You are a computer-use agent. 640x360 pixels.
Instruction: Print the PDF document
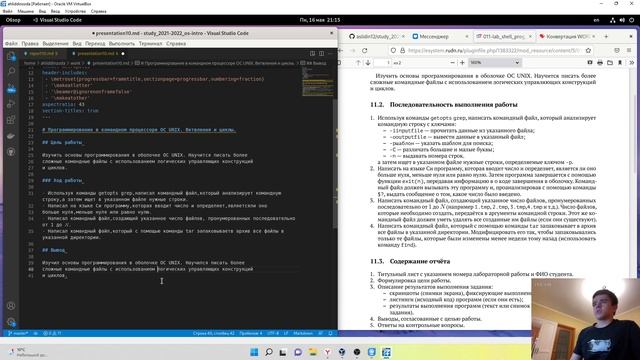coord(600,63)
